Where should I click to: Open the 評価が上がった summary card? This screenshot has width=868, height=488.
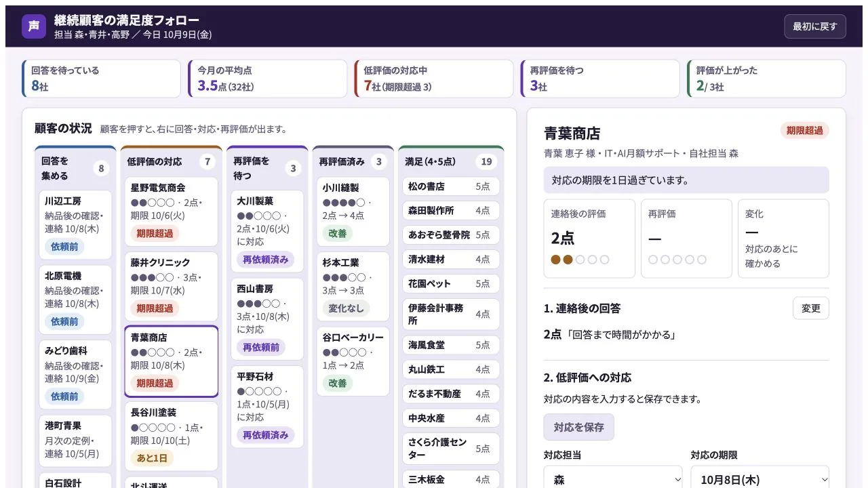point(766,79)
